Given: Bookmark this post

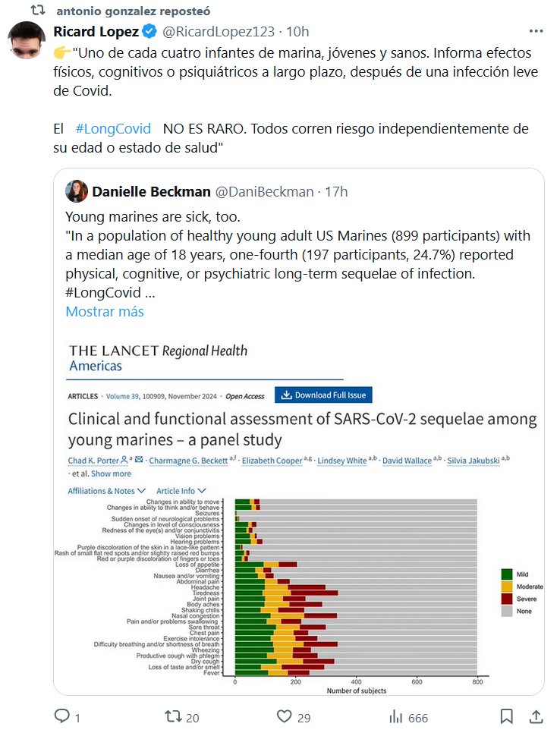Looking at the screenshot, I should (x=507, y=716).
